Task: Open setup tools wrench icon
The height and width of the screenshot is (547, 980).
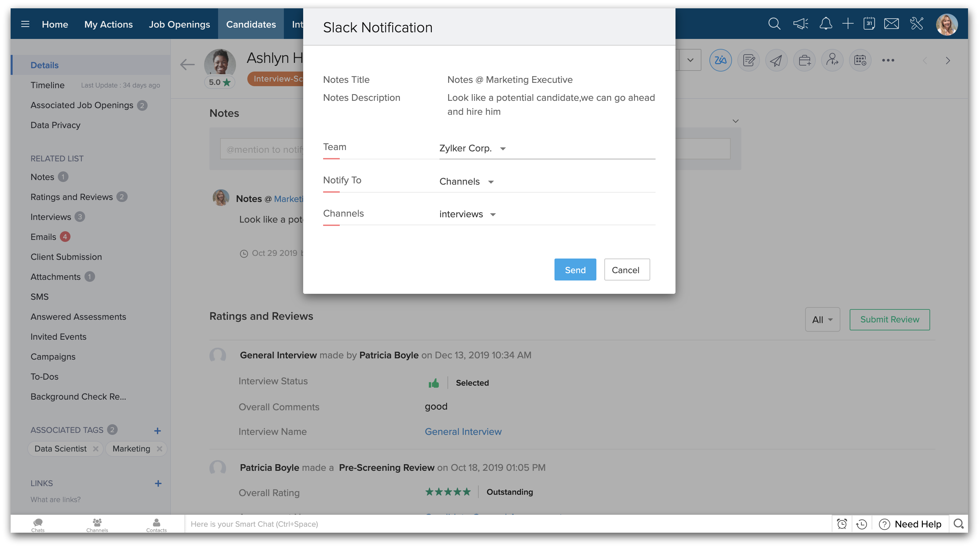Action: pos(917,24)
